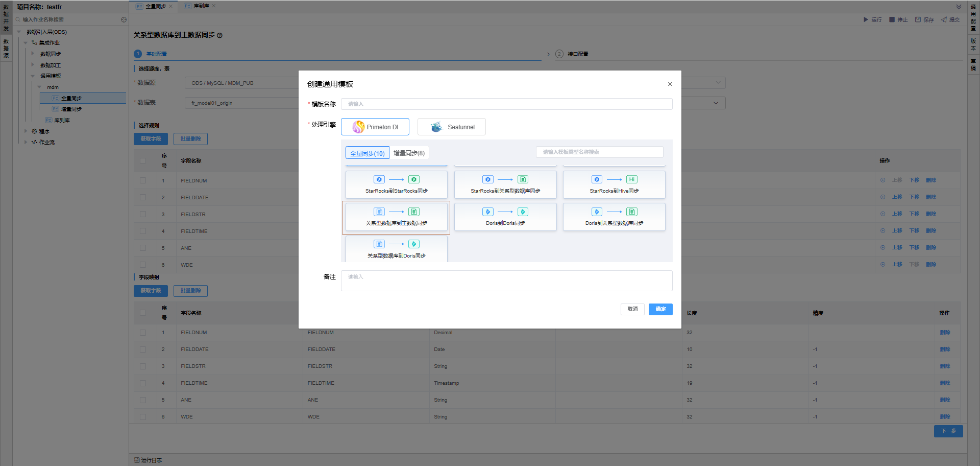Check the FIELDDATE row in field mapping
This screenshot has width=980, height=466.
[143, 349]
